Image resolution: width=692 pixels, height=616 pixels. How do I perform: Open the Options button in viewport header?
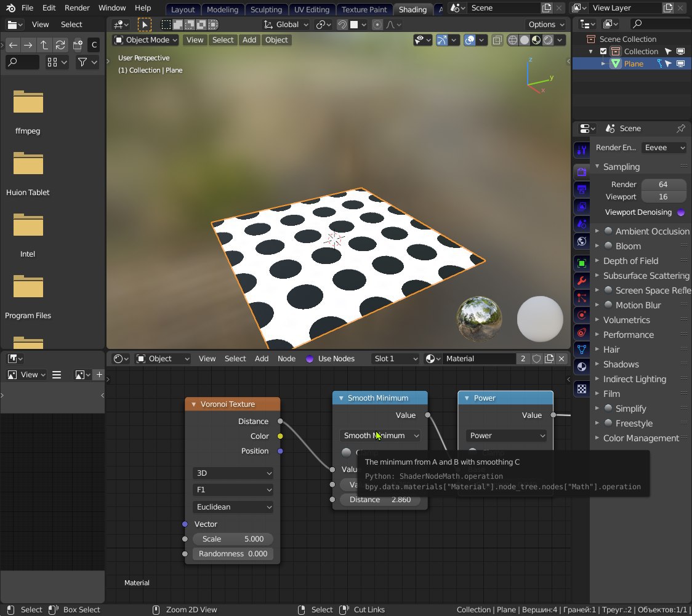coord(546,25)
